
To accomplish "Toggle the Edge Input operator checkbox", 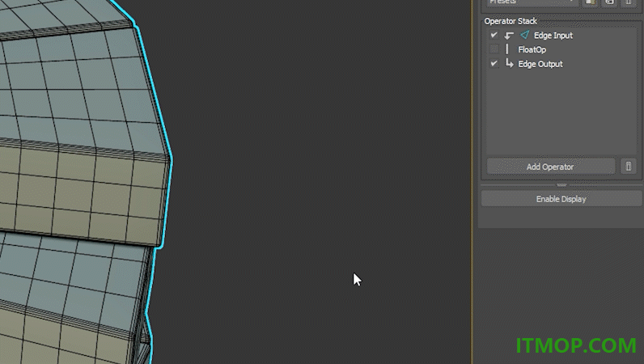I will pyautogui.click(x=494, y=36).
